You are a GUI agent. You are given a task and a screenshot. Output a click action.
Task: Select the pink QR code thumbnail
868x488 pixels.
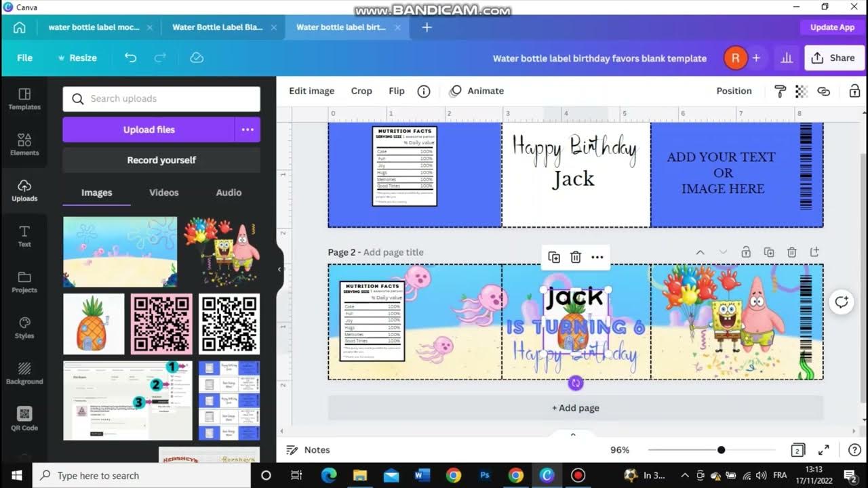pyautogui.click(x=161, y=324)
